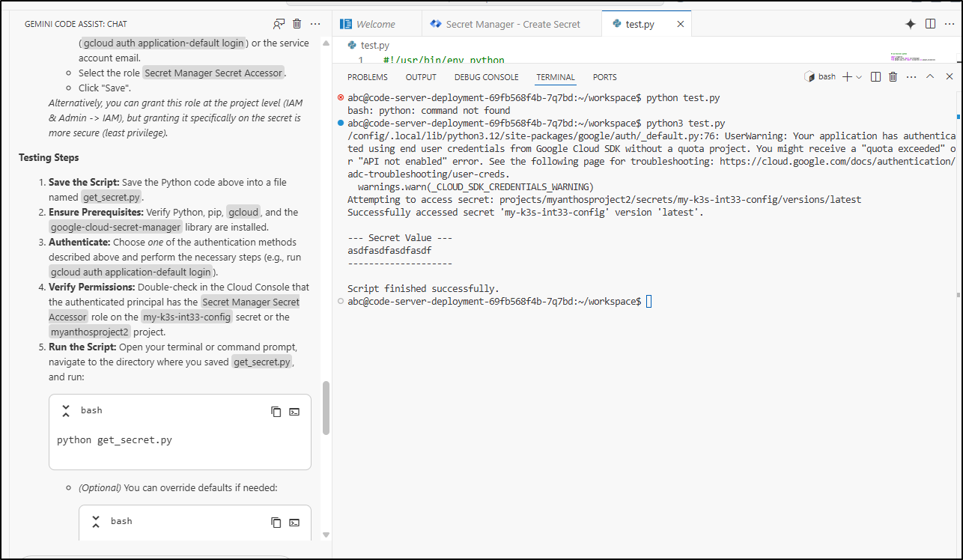This screenshot has width=963, height=560.
Task: Open the chat feedback icon beside the trash
Action: click(279, 24)
